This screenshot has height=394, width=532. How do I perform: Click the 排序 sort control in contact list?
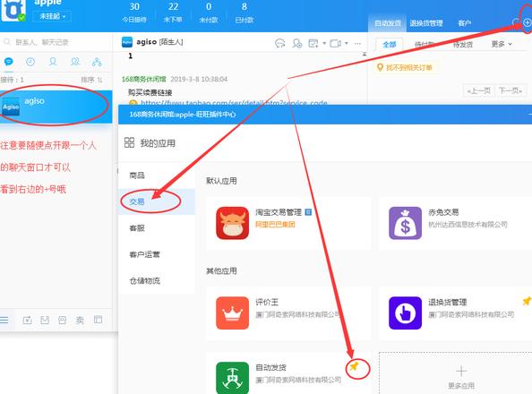click(91, 80)
